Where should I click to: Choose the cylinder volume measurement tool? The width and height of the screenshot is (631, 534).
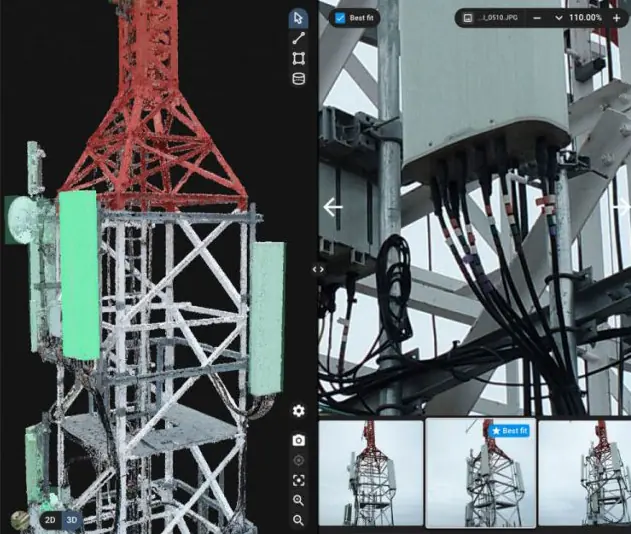coord(298,79)
